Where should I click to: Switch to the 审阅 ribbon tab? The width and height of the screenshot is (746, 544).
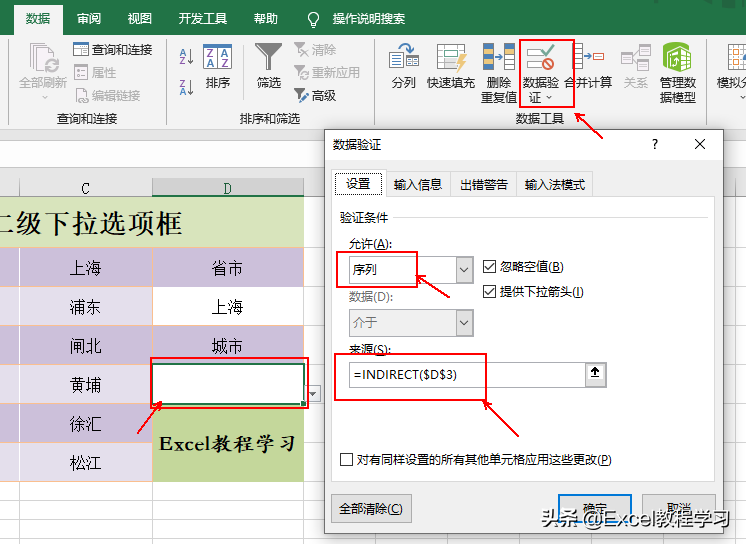[89, 19]
